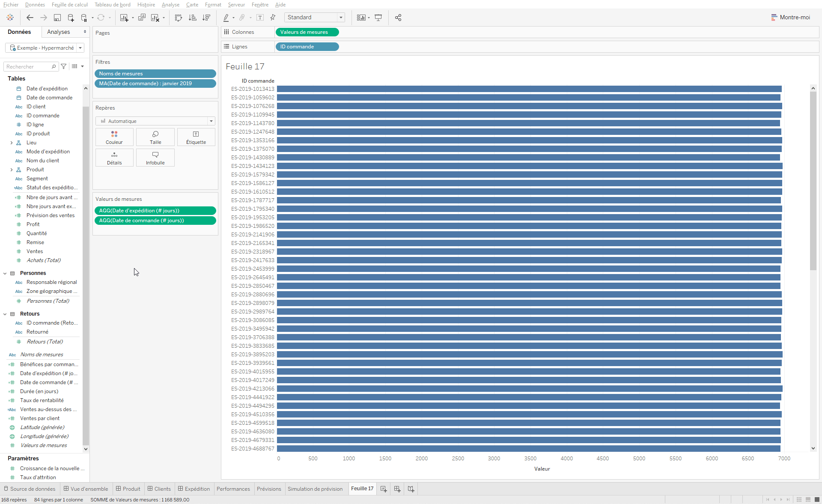Click the Montre-moi button
This screenshot has width=822, height=504.
point(791,18)
